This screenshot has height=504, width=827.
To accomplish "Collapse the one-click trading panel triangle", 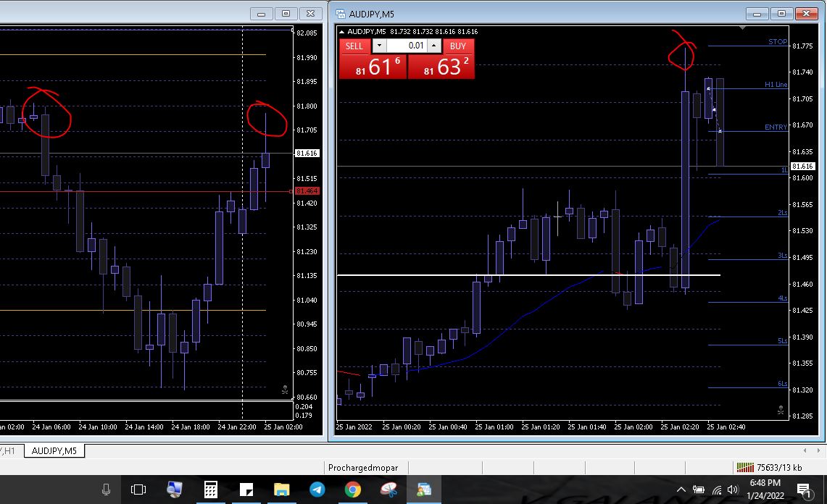I will pos(342,32).
